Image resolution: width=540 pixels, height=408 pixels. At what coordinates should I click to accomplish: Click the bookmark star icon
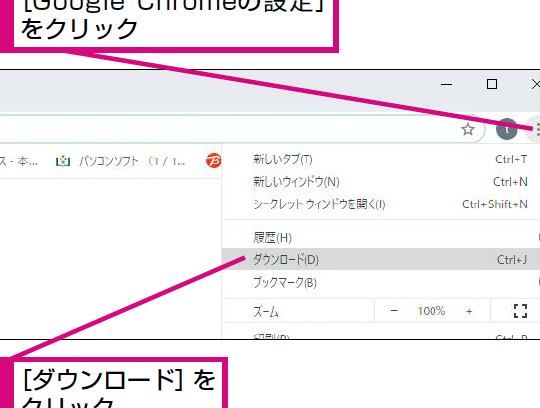point(468,129)
